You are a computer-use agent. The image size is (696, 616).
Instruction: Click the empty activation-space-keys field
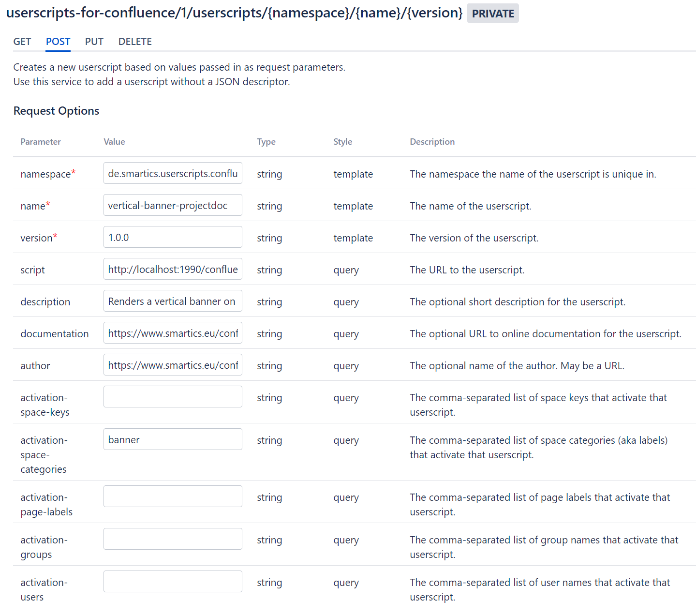click(172, 396)
